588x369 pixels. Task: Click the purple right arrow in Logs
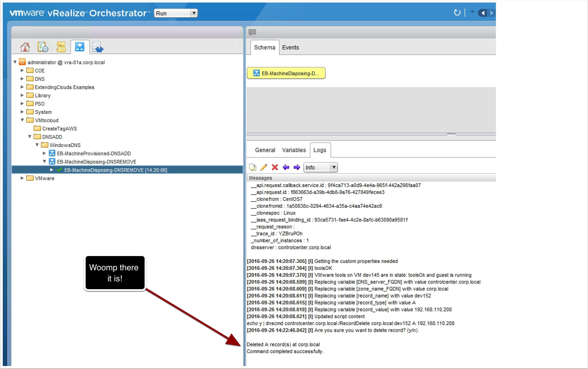297,167
